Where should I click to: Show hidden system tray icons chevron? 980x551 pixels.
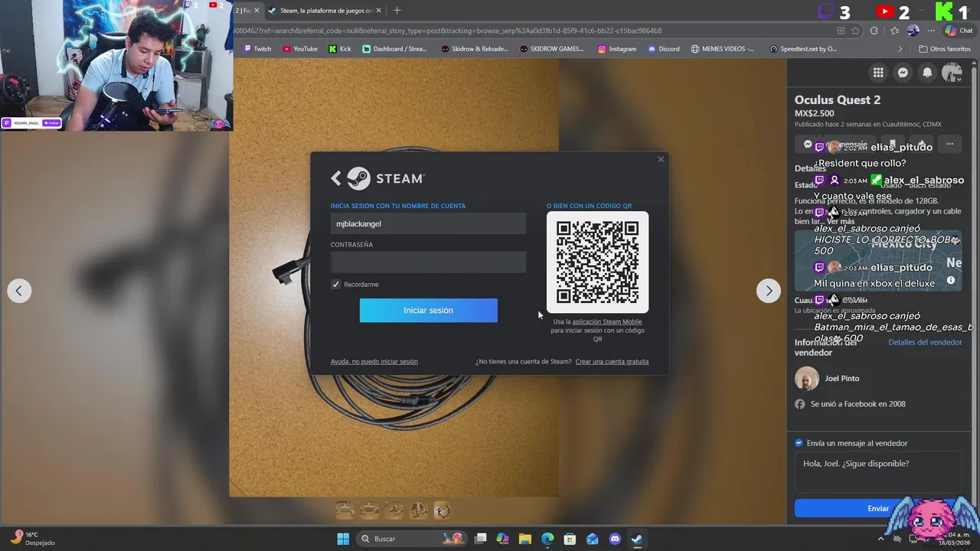click(880, 539)
